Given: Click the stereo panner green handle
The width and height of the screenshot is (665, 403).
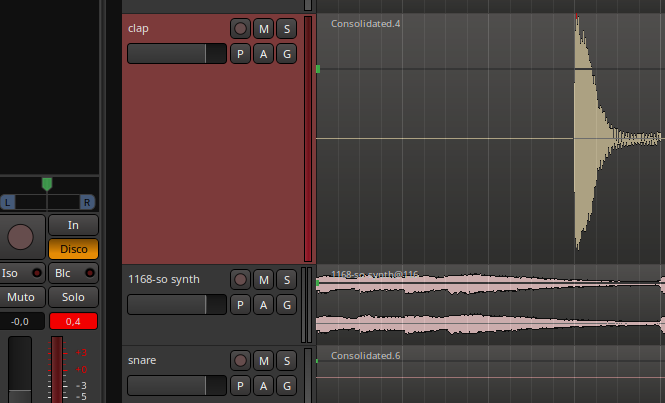Looking at the screenshot, I should pos(46,184).
